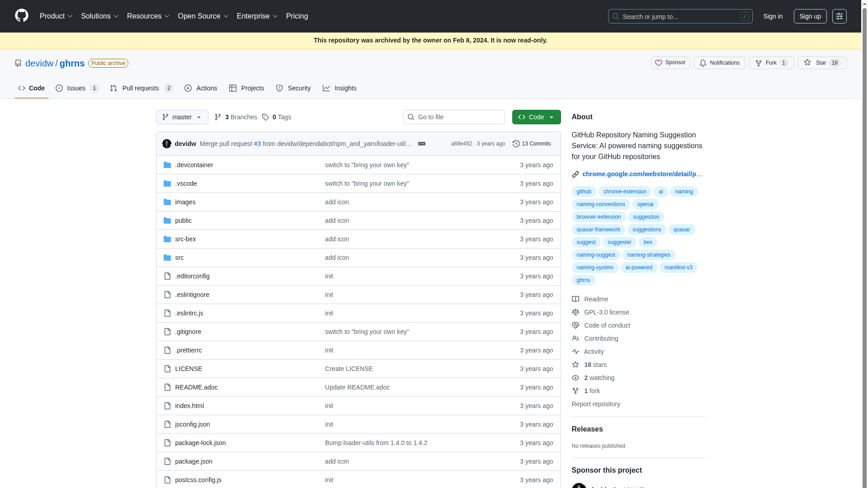Click Sign in

(x=773, y=16)
